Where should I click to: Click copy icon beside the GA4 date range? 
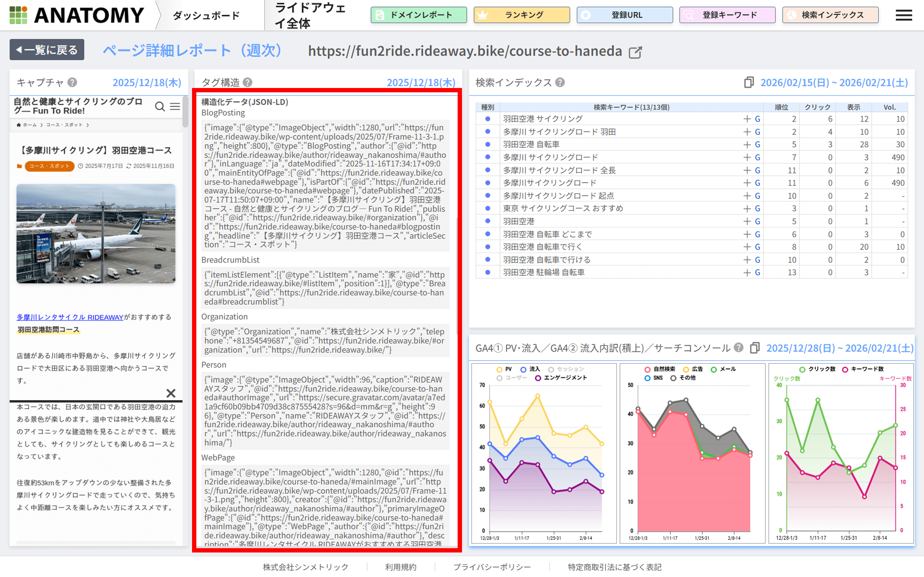click(754, 348)
